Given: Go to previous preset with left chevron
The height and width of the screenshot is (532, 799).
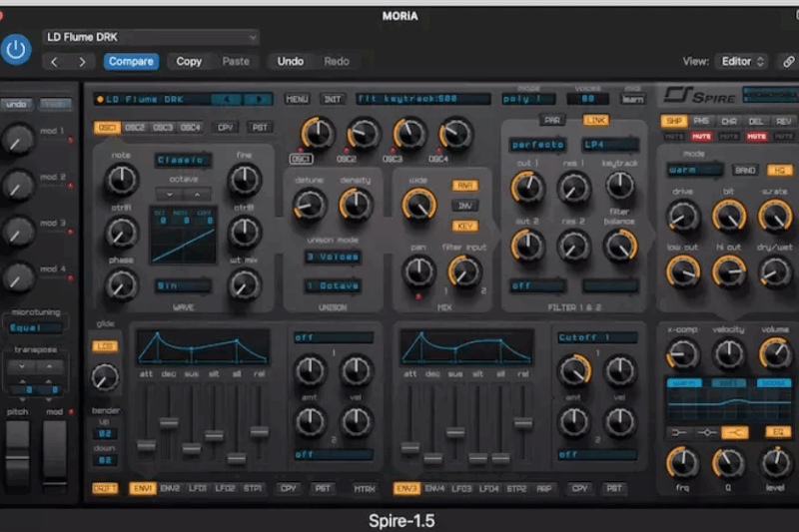Looking at the screenshot, I should pos(55,62).
